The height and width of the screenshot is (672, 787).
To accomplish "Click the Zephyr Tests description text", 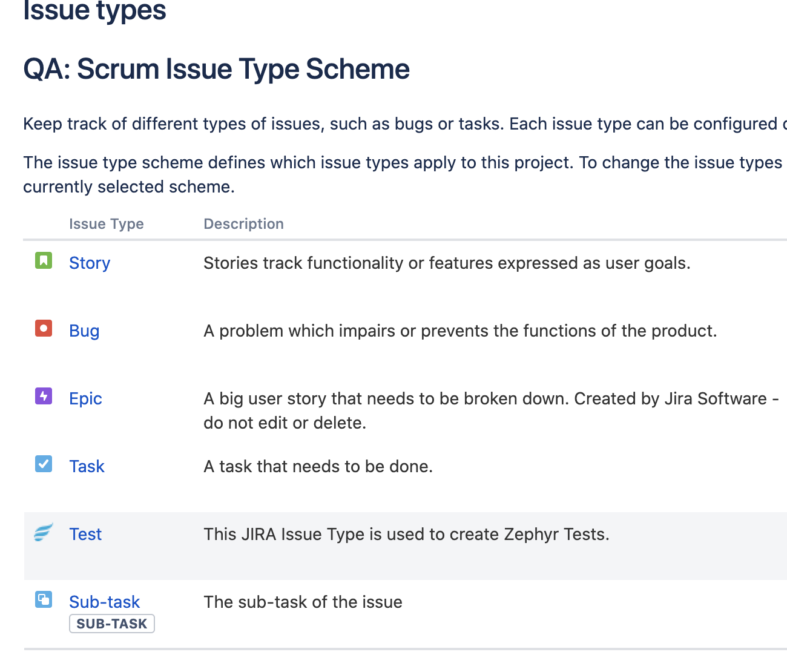I will [x=406, y=535].
